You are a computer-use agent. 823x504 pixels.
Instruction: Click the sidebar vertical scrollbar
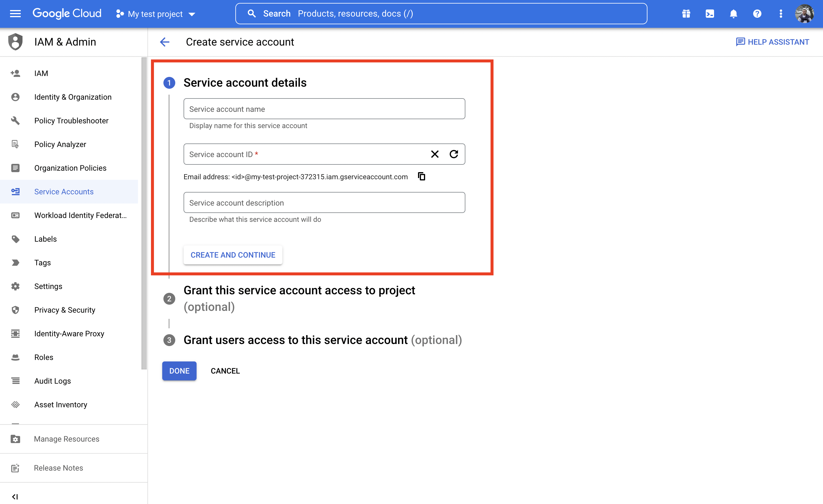tap(144, 214)
